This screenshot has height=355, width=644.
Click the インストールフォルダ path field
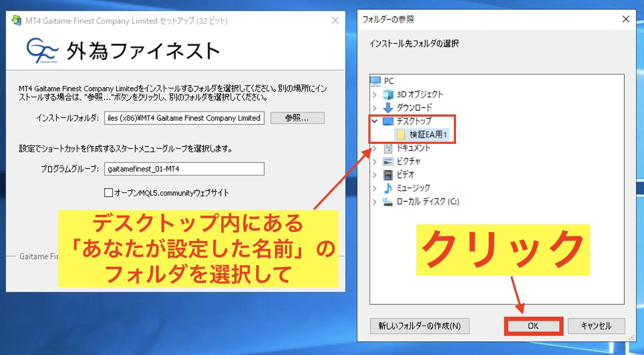[184, 118]
